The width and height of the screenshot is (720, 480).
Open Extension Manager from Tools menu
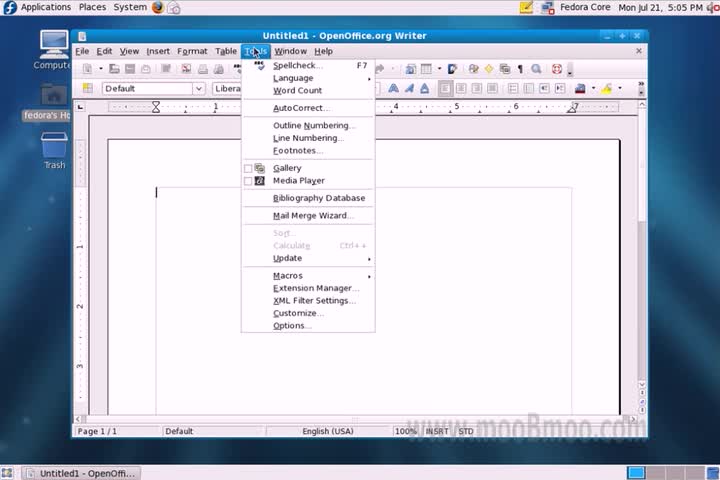click(x=308, y=288)
